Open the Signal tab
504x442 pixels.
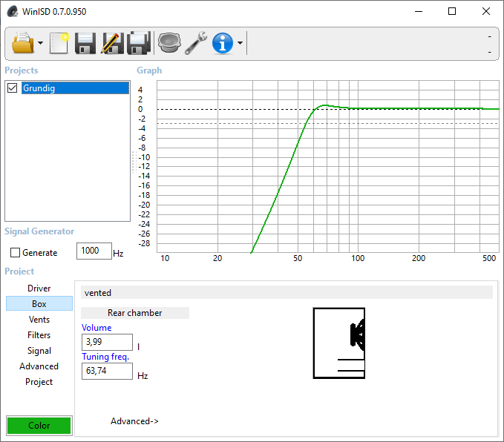(x=39, y=351)
